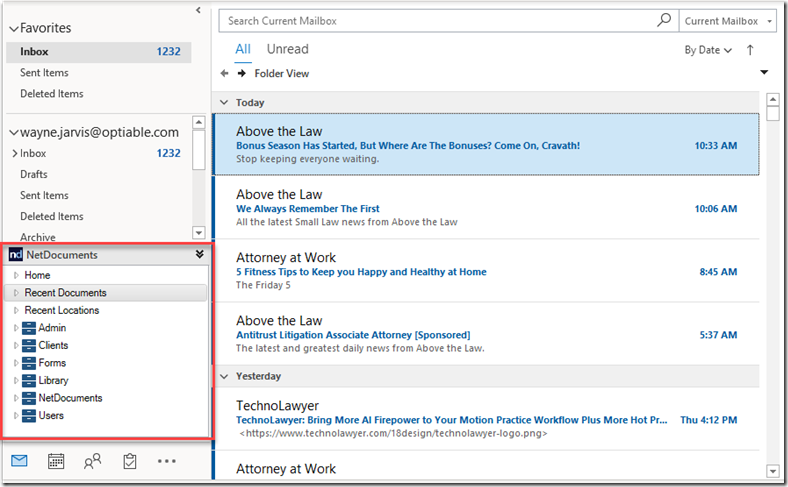
Task: Open Sent Items under the account
Action: click(44, 196)
